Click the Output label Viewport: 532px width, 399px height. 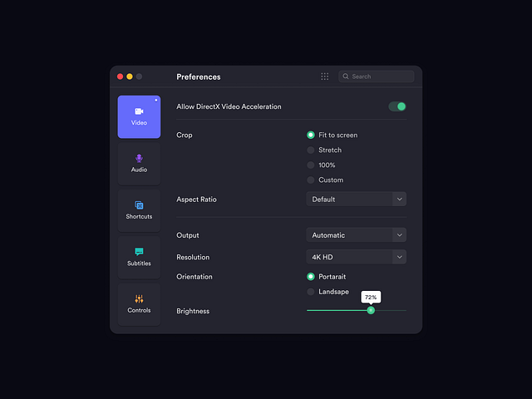point(188,235)
